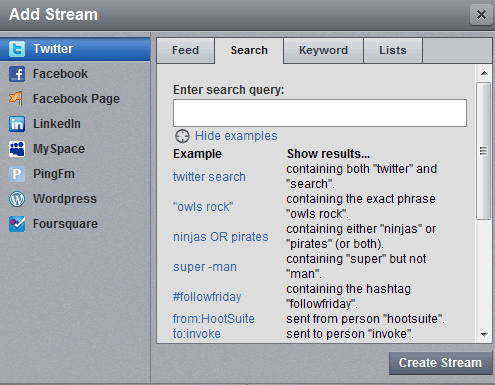Choose the Facebook logo icon

point(17,74)
